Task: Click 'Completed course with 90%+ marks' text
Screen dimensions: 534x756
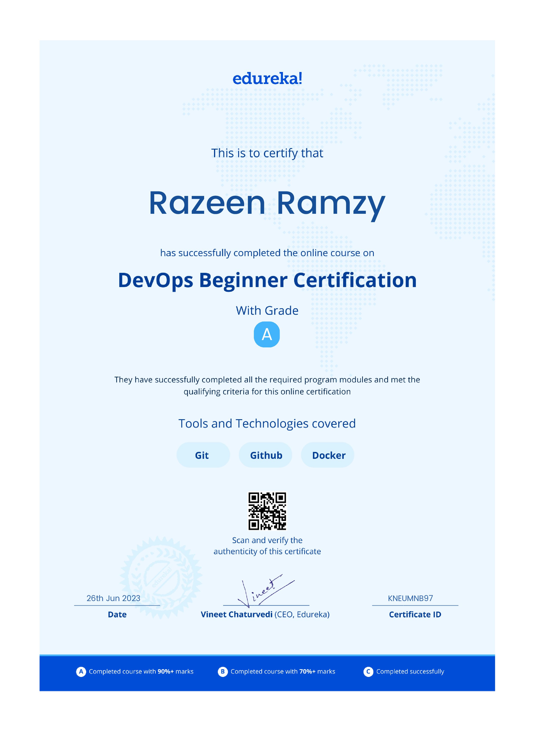Action: coord(141,672)
